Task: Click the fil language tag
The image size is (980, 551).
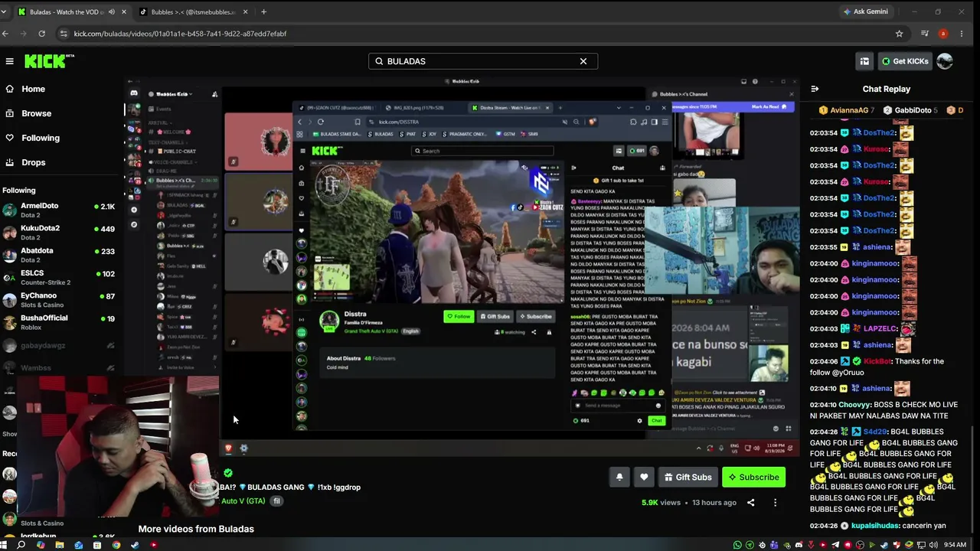Action: click(x=276, y=501)
